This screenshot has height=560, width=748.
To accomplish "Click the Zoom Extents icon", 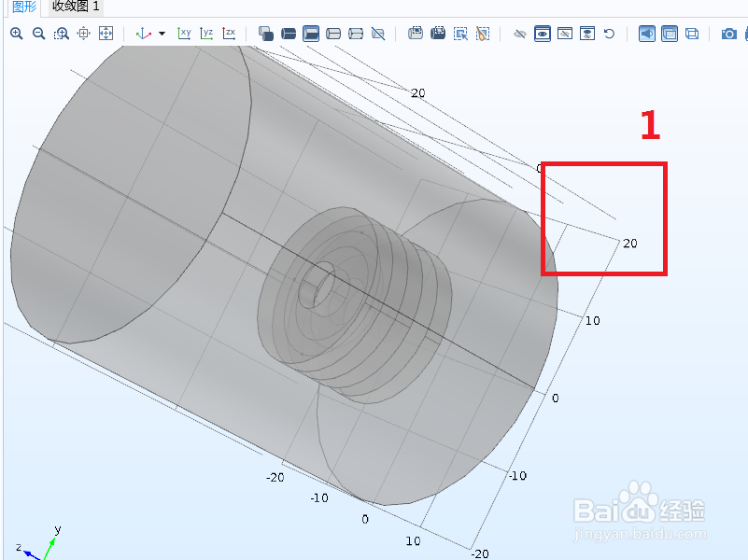I will point(106,34).
